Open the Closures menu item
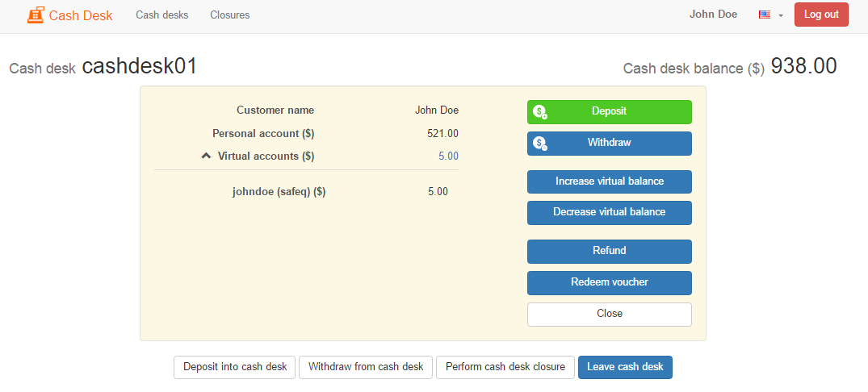 (x=229, y=15)
